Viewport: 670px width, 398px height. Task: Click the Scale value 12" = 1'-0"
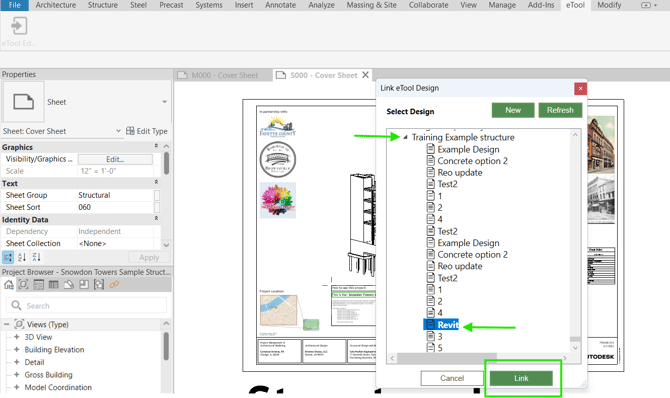point(98,171)
